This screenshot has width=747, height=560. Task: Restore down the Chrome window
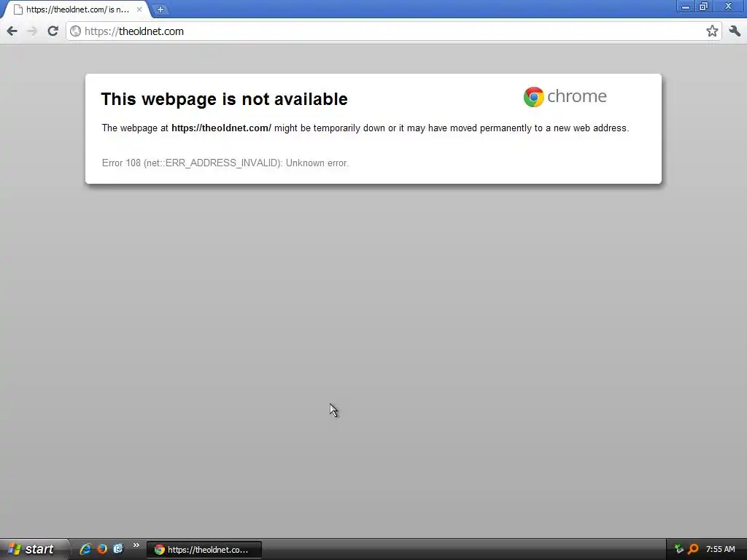coord(704,7)
